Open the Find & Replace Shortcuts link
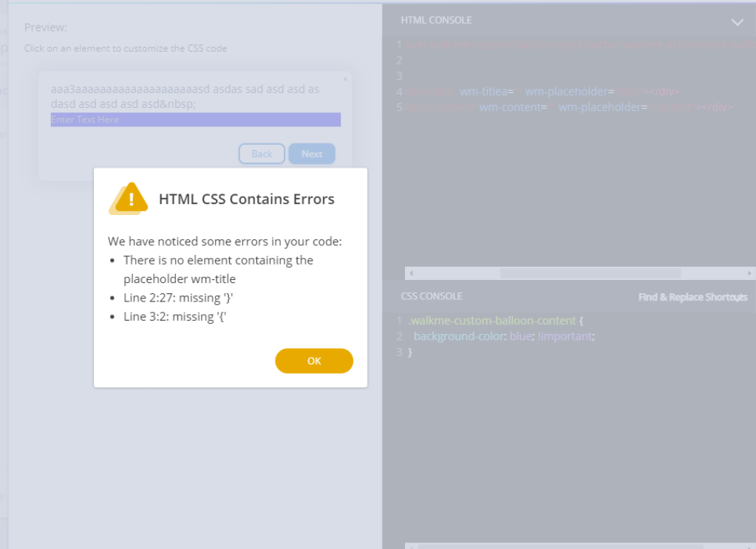This screenshot has width=756, height=549. [692, 297]
